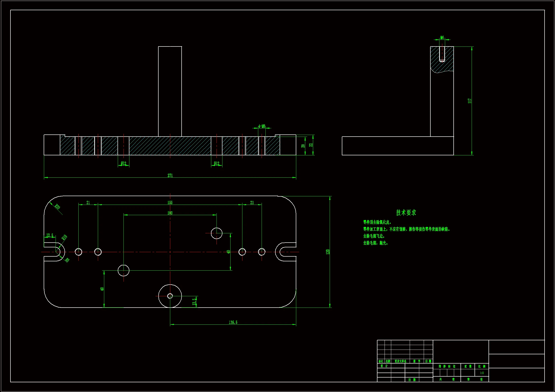This screenshot has width=555, height=392.
Task: Click the text line 去除毛刺飞边
Action: coord(374,236)
